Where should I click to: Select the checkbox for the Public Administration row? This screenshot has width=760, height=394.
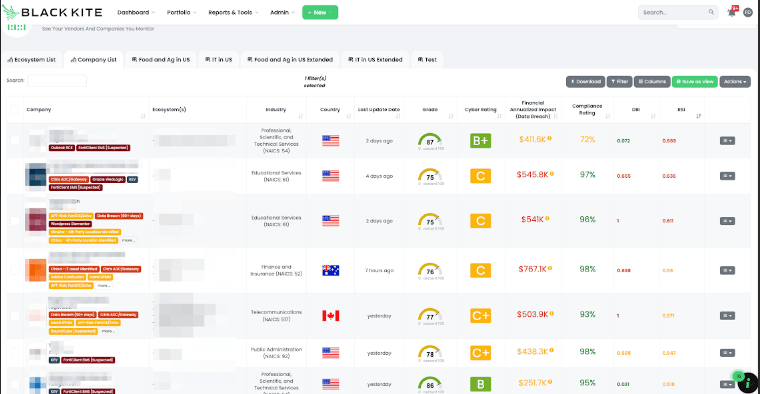click(15, 353)
